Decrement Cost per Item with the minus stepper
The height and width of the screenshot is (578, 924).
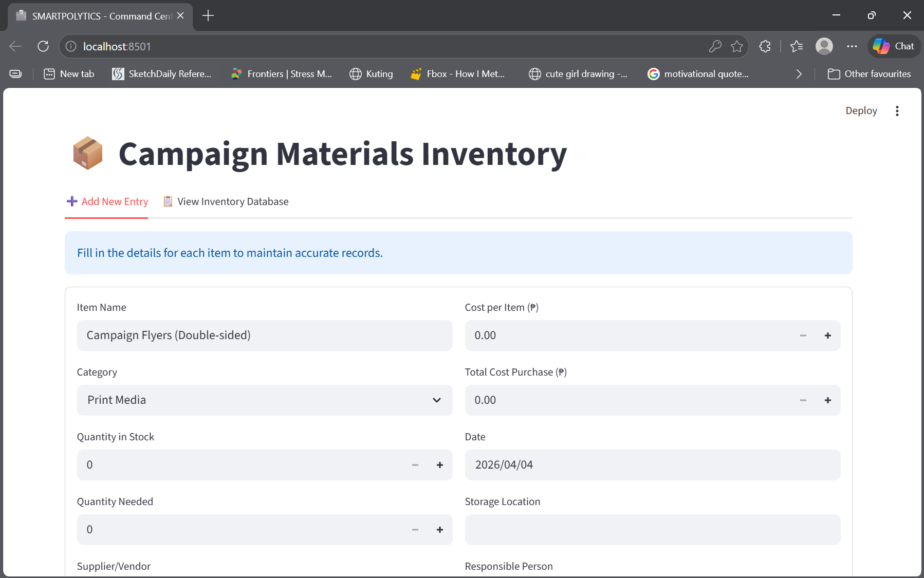click(x=803, y=335)
